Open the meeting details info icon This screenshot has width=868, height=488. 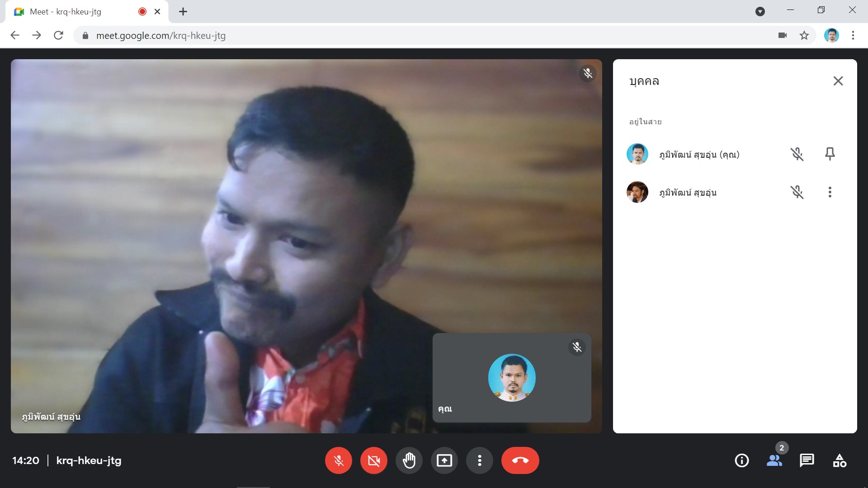click(x=741, y=460)
